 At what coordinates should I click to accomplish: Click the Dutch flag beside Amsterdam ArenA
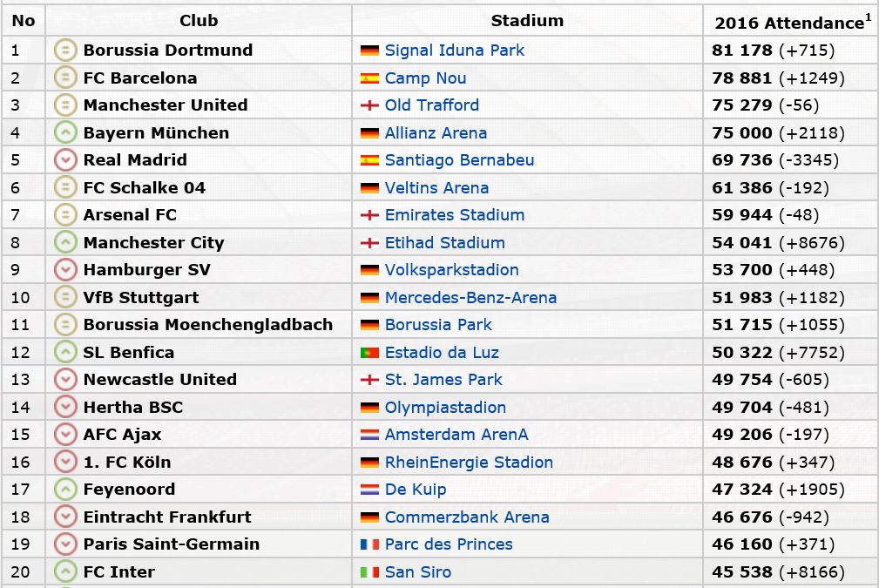[x=369, y=435]
